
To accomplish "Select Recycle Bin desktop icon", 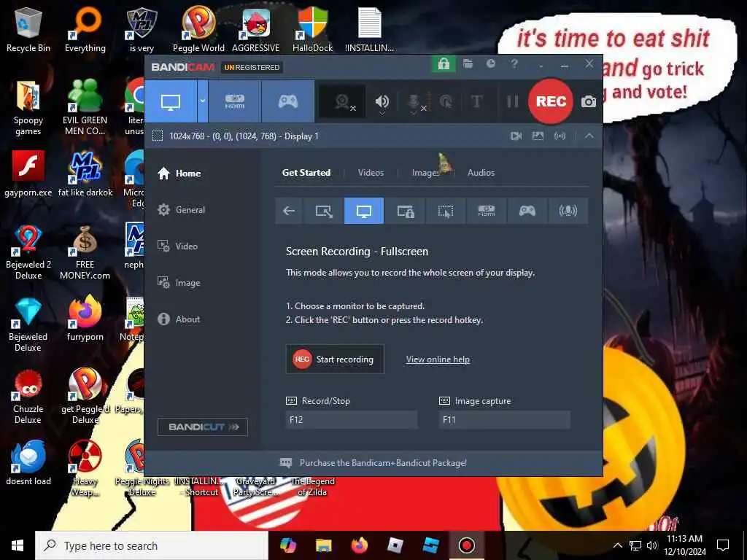I will click(x=28, y=29).
